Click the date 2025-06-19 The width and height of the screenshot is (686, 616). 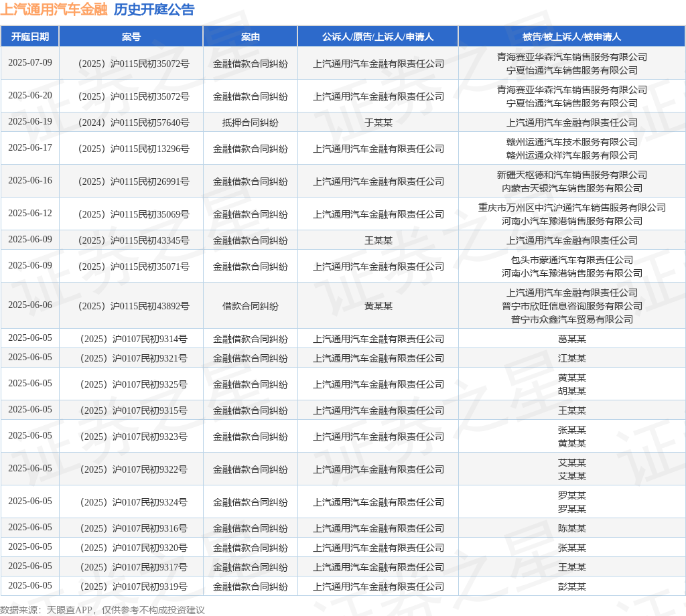coord(29,122)
